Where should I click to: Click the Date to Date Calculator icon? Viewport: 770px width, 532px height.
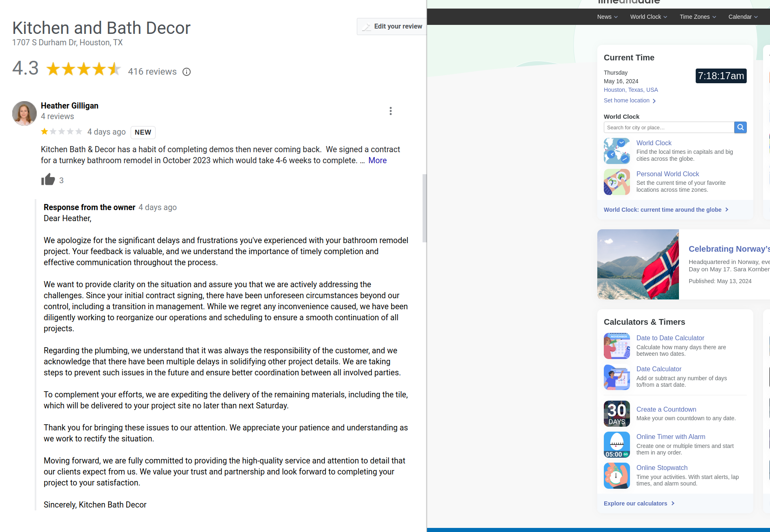tap(617, 346)
